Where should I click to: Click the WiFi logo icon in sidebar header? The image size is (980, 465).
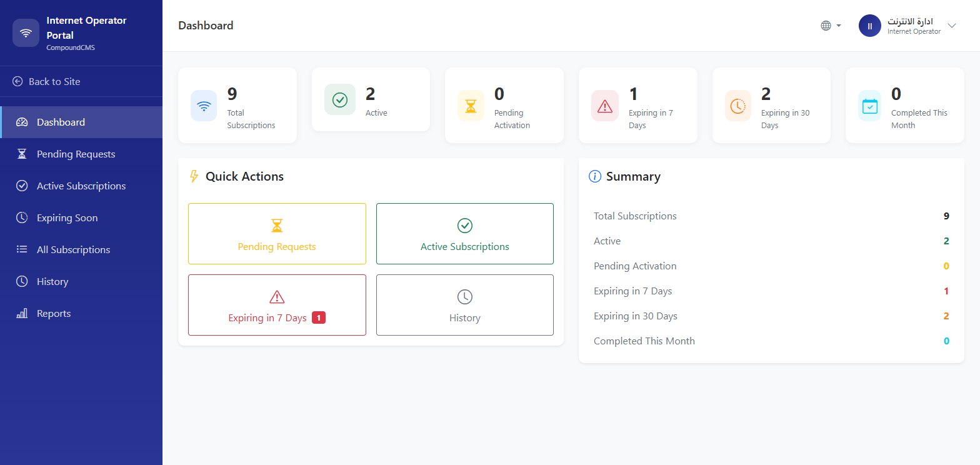[26, 33]
